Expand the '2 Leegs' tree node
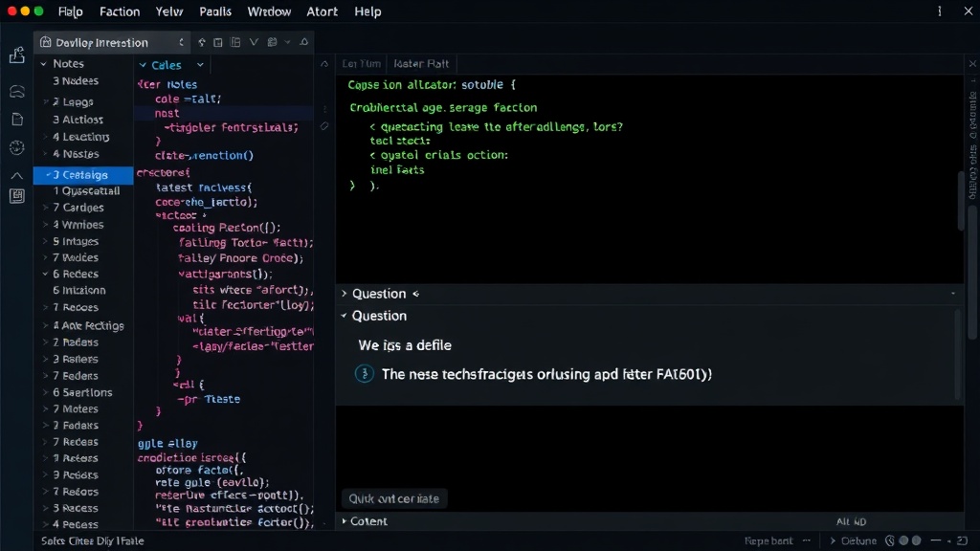 tap(46, 101)
